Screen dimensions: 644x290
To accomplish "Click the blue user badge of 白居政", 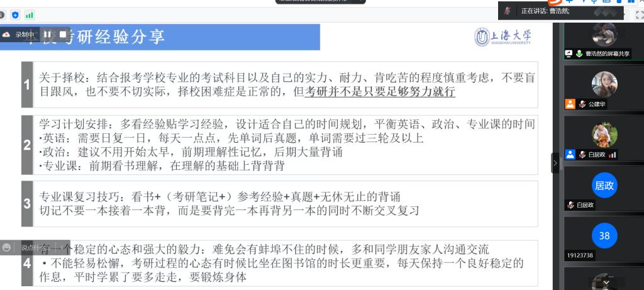I will [x=570, y=155].
